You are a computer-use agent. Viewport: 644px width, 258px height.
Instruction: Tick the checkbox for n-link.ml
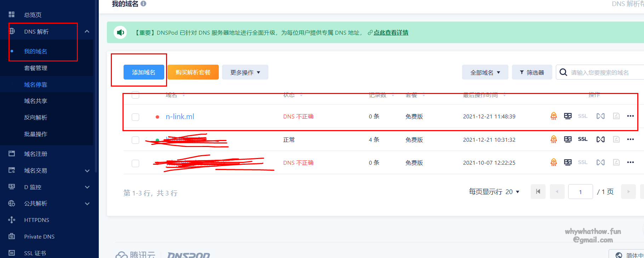point(135,117)
